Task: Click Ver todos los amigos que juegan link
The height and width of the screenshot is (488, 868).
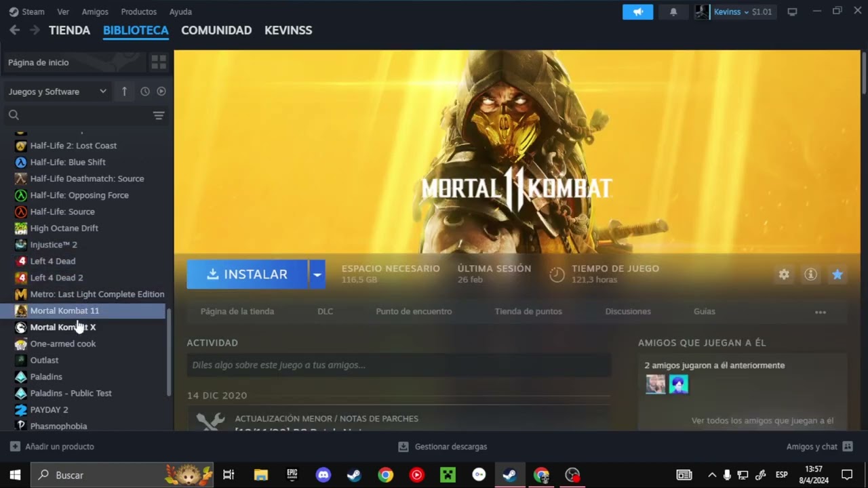Action: coord(762,421)
